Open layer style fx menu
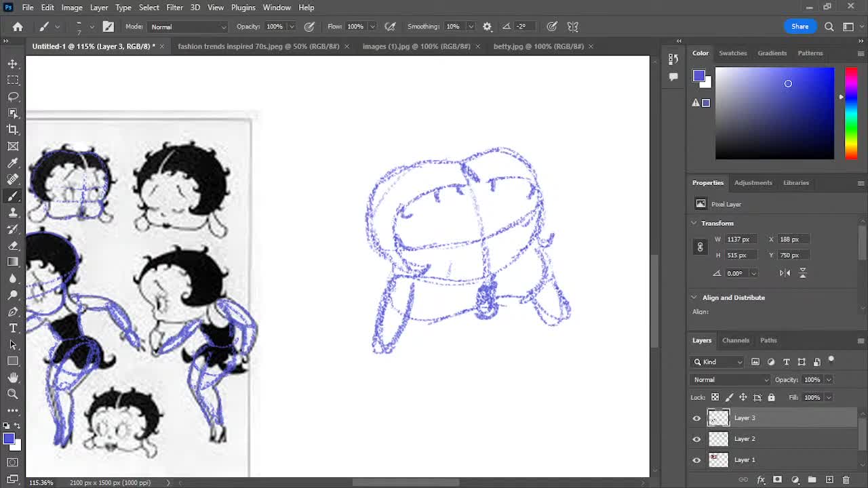 click(761, 480)
